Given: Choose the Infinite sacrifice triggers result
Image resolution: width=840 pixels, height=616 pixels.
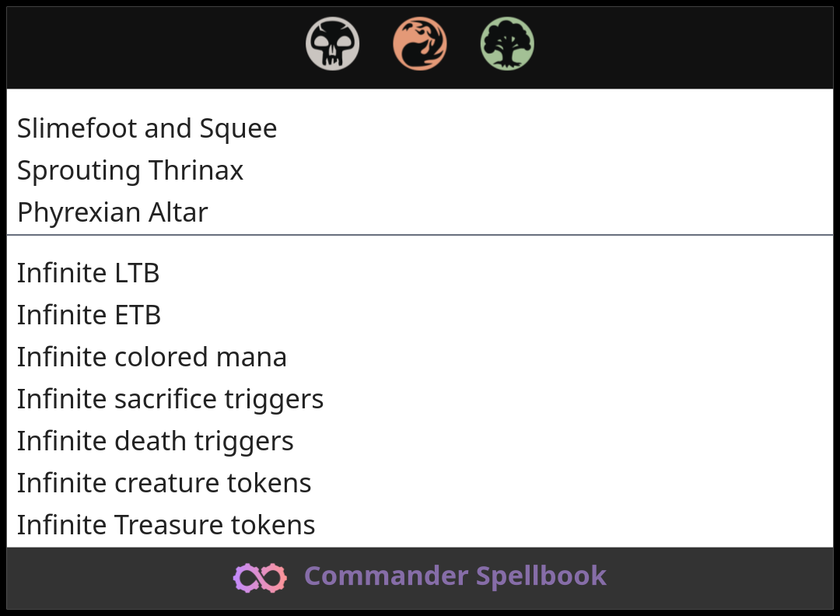Looking at the screenshot, I should tap(170, 399).
